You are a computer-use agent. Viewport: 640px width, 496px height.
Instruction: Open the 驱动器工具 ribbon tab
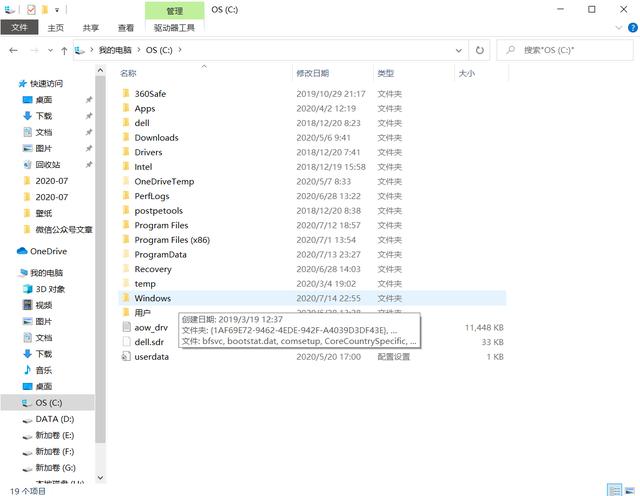(x=174, y=28)
